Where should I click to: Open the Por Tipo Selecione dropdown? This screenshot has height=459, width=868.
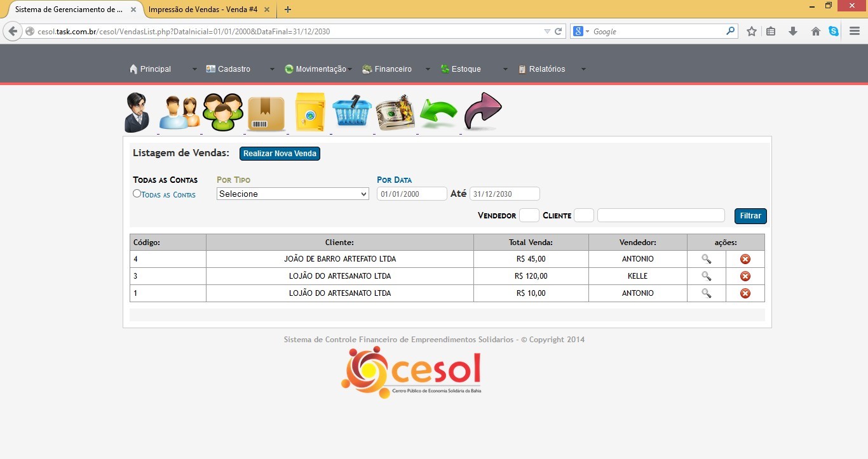(293, 194)
